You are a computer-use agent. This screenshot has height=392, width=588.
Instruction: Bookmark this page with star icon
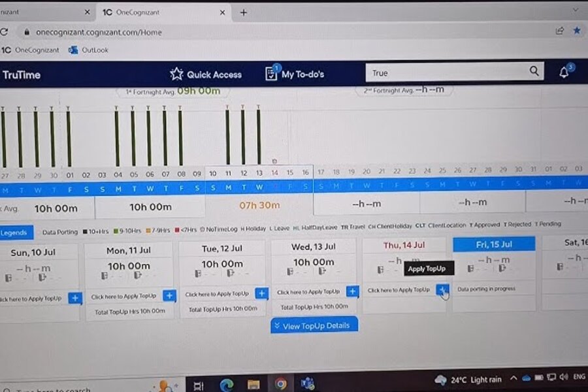coord(577,31)
